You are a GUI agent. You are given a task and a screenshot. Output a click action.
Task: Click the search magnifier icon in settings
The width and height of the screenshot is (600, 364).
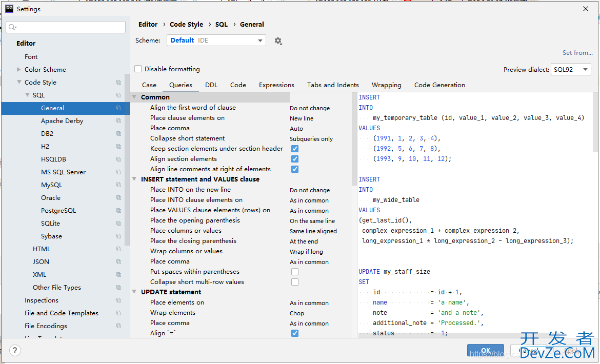[x=12, y=27]
